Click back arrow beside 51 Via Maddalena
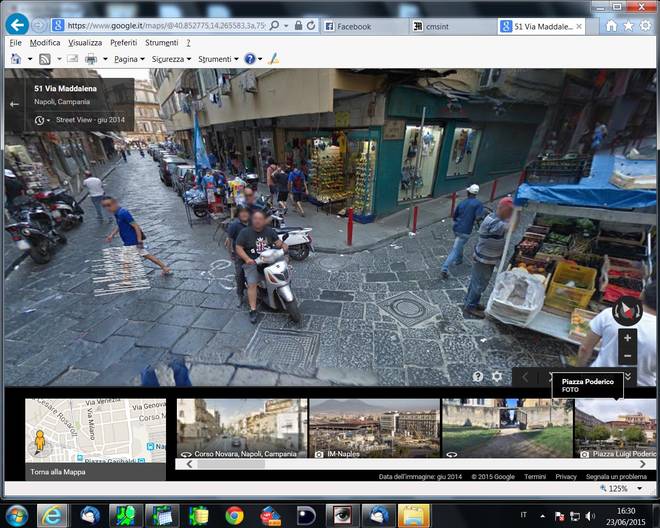The height and width of the screenshot is (528, 660). tap(14, 103)
